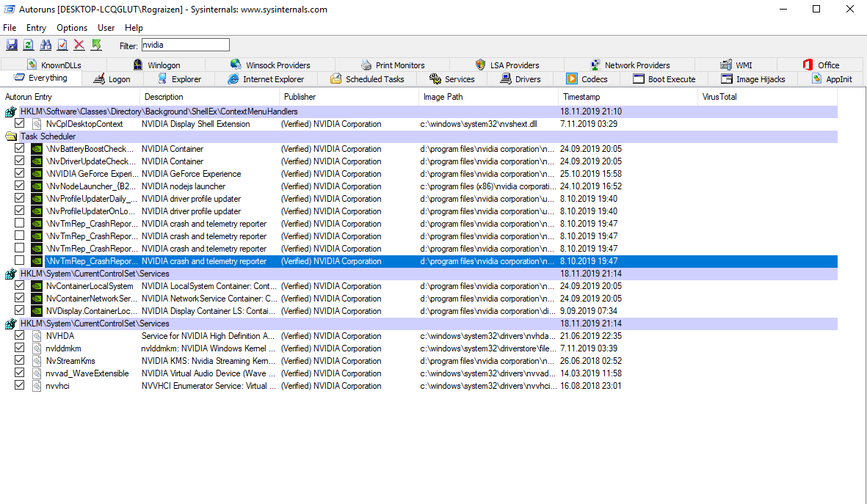
Task: Uncheck the NvContainerLocalSystem service checkbox
Action: 19,285
